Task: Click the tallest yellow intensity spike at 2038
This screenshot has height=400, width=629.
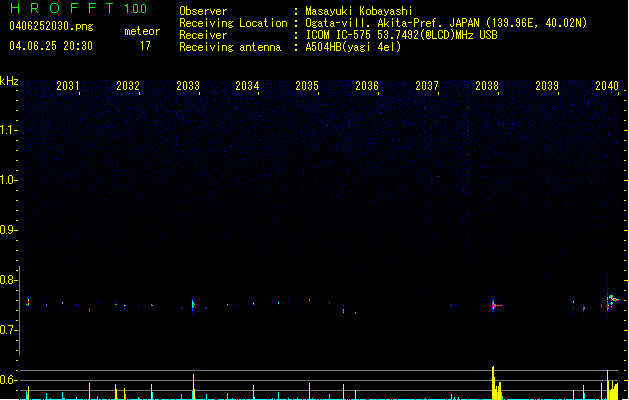Action: point(493,383)
